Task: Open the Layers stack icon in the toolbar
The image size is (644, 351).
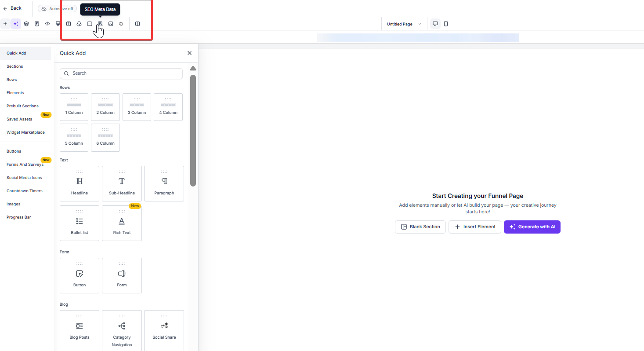Action: 26,24
